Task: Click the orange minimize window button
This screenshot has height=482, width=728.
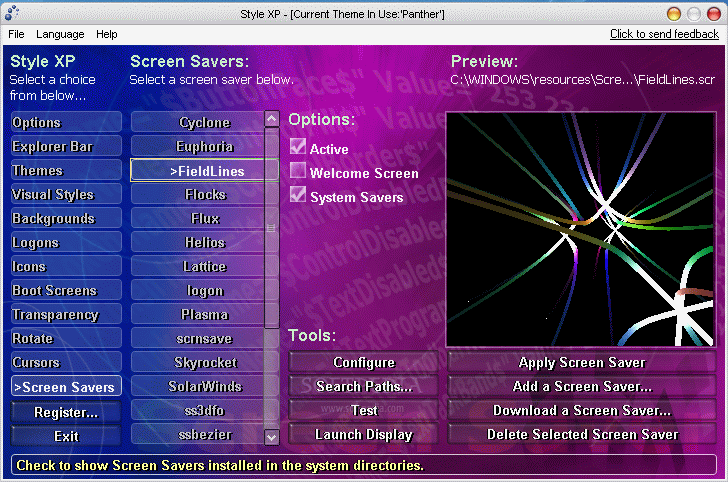Action: pos(674,14)
